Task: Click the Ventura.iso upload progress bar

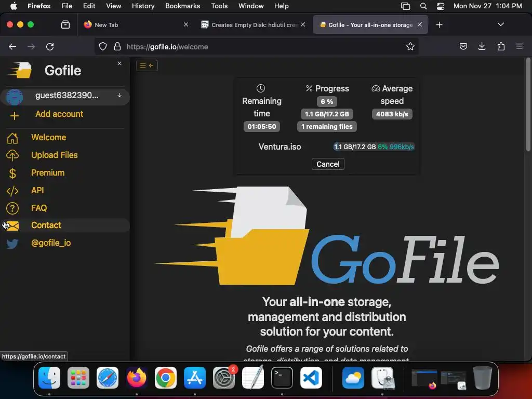Action: pyautogui.click(x=374, y=147)
